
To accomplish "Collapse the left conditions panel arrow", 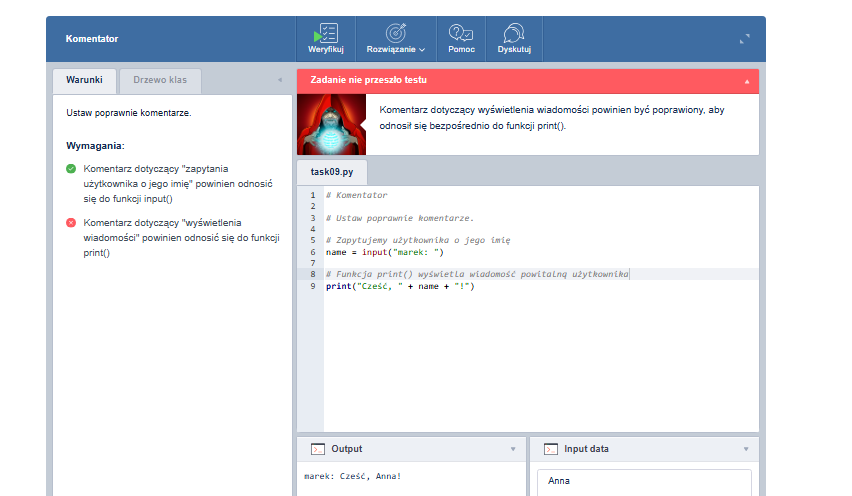I will (279, 81).
